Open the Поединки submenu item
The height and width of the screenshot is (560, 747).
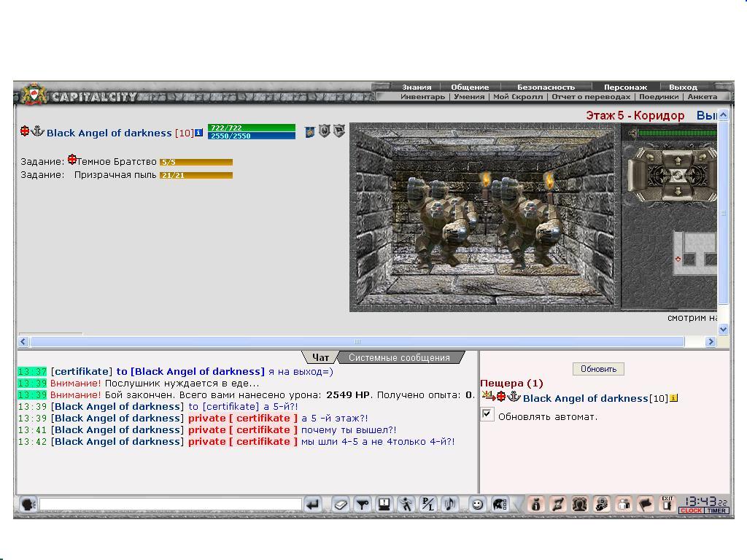[x=659, y=97]
